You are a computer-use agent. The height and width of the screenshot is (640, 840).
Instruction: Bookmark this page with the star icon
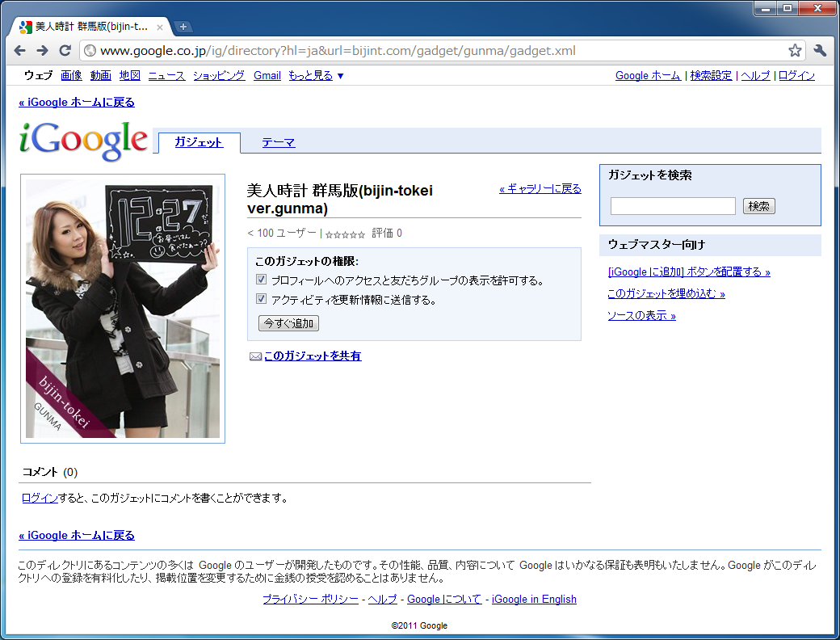tap(795, 50)
